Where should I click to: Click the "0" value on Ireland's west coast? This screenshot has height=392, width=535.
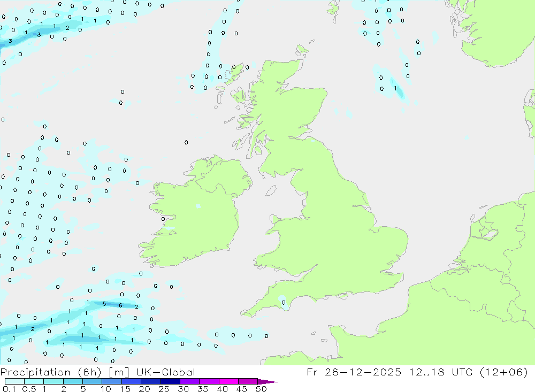pyautogui.click(x=163, y=219)
